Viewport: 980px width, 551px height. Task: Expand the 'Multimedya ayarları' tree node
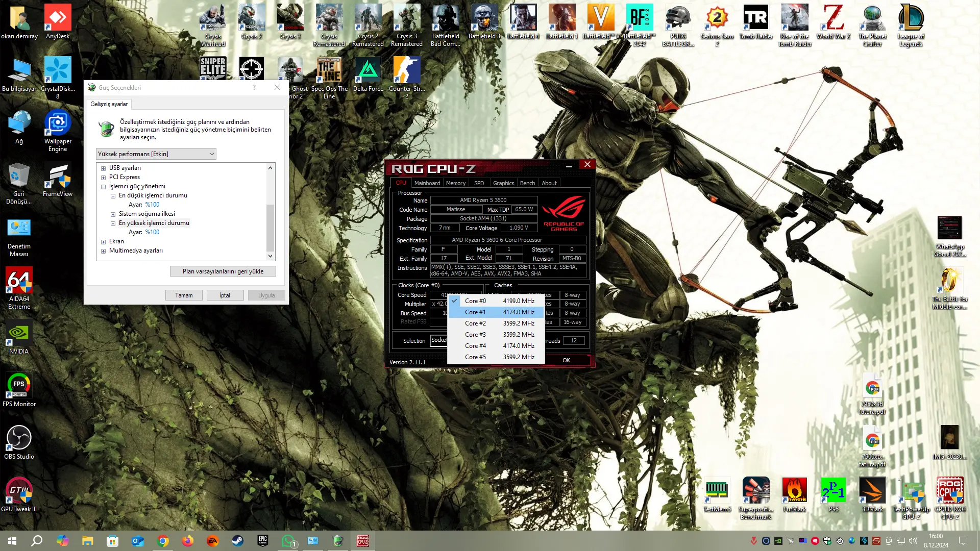tap(104, 251)
